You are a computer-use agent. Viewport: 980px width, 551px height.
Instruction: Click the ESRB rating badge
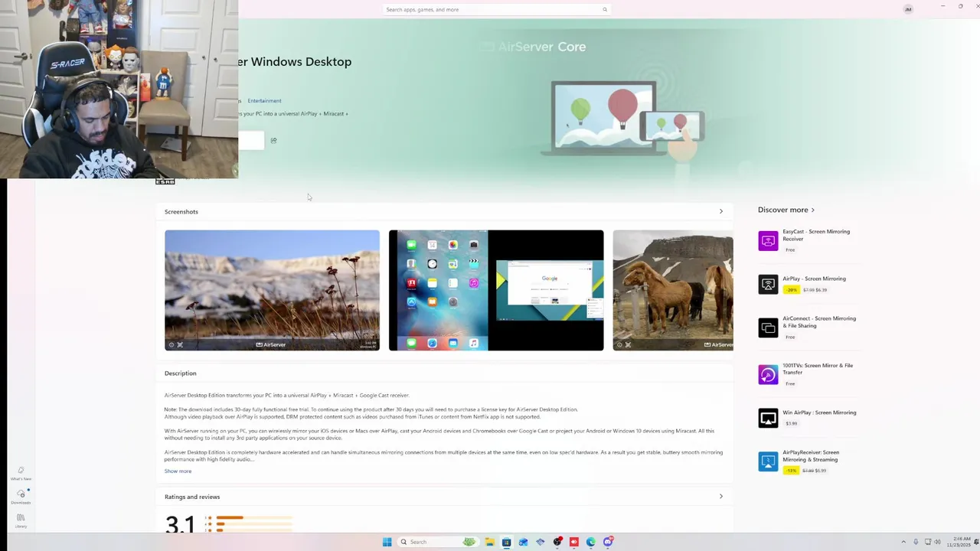[165, 181]
